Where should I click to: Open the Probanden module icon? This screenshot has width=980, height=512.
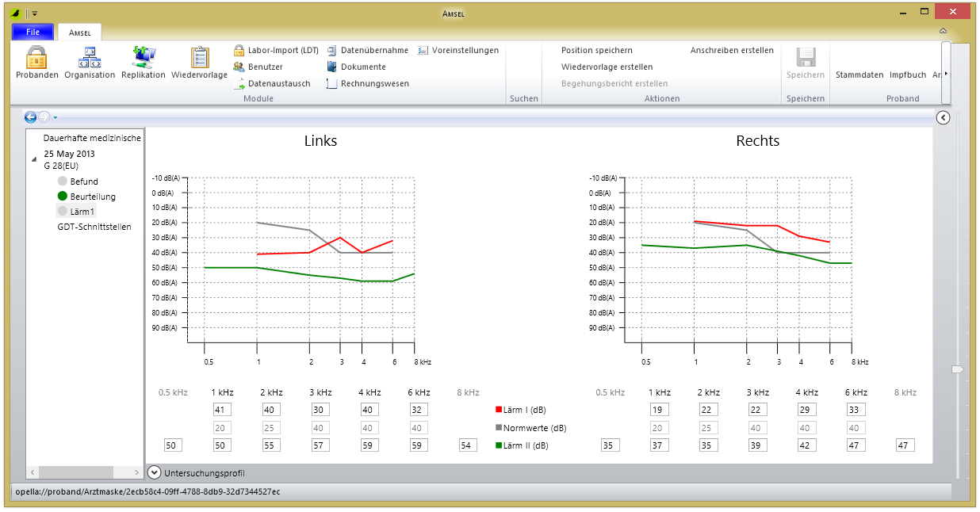pos(36,59)
